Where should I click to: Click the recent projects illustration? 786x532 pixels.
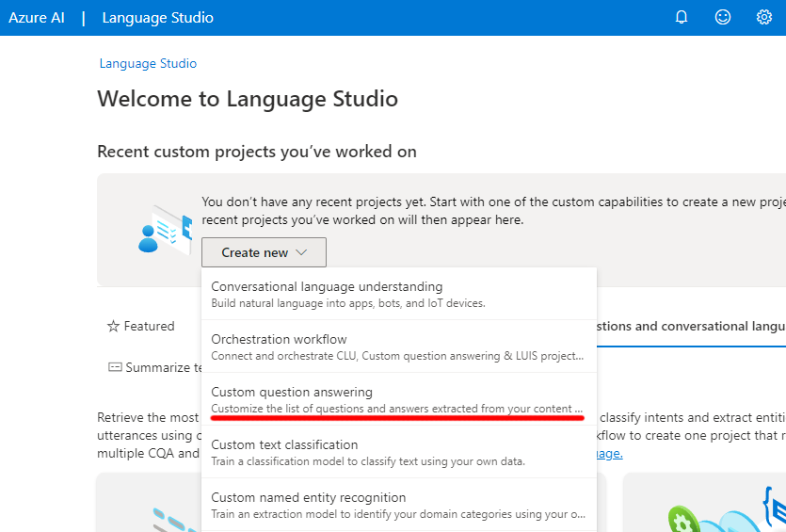165,230
